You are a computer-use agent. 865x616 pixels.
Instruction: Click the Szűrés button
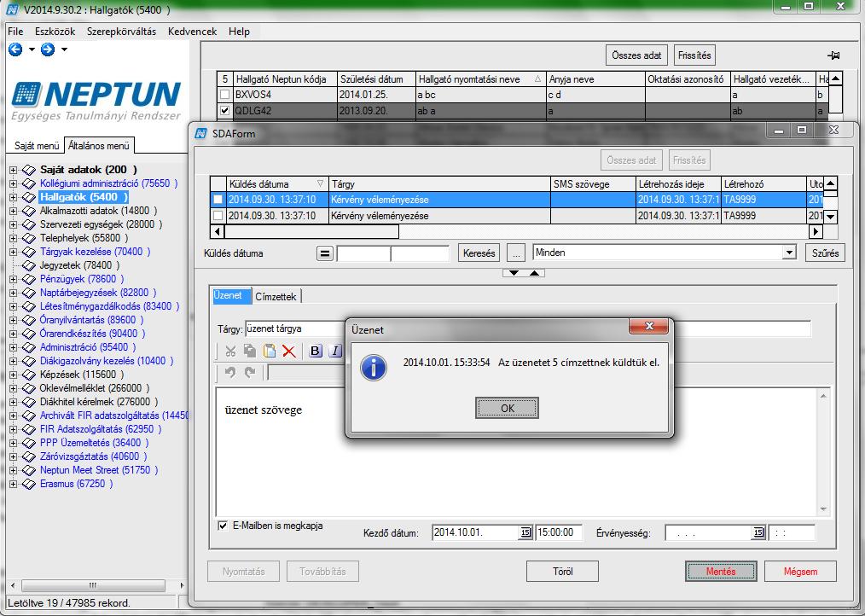point(825,253)
